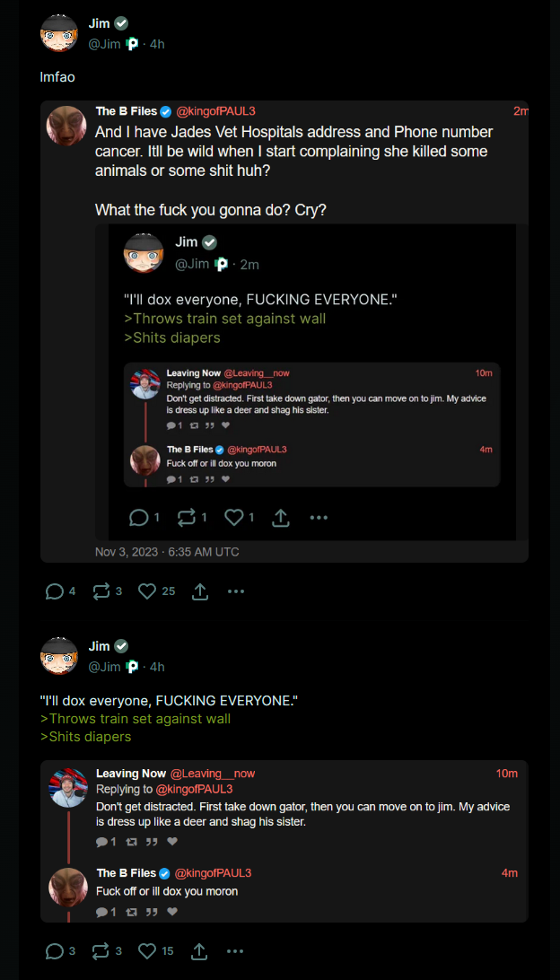Screen dimensions: 560x980
Task: Open replies on the first Jim post
Action: click(61, 591)
